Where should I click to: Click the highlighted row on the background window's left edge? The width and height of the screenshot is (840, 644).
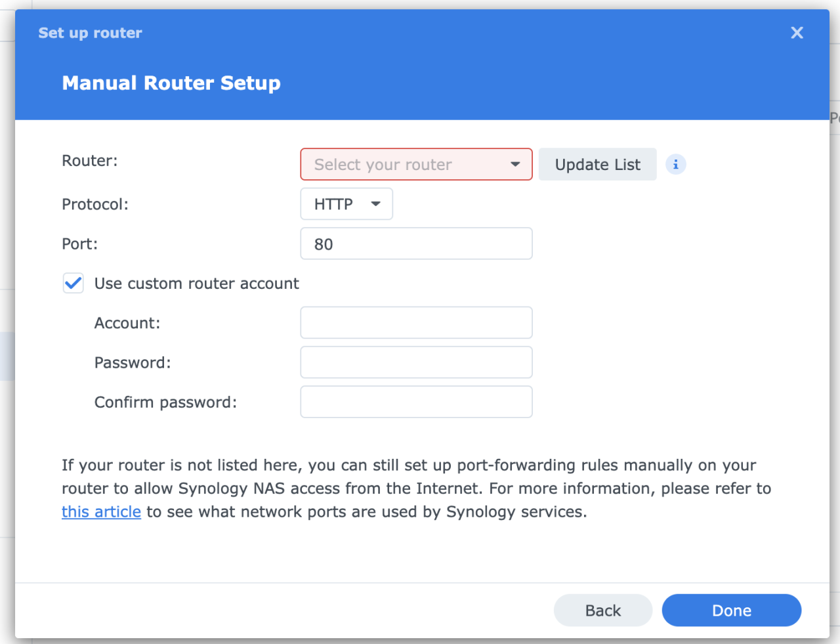tap(7, 356)
